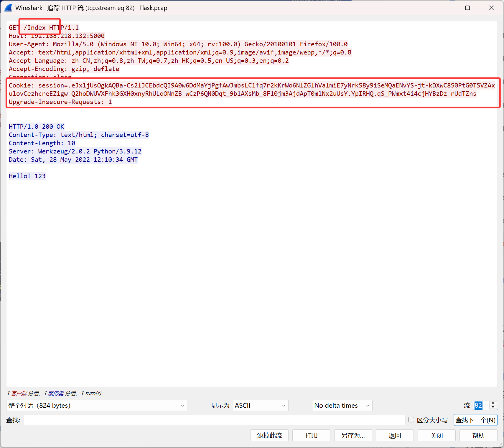Click the 查找下一个(N) button

pyautogui.click(x=475, y=420)
